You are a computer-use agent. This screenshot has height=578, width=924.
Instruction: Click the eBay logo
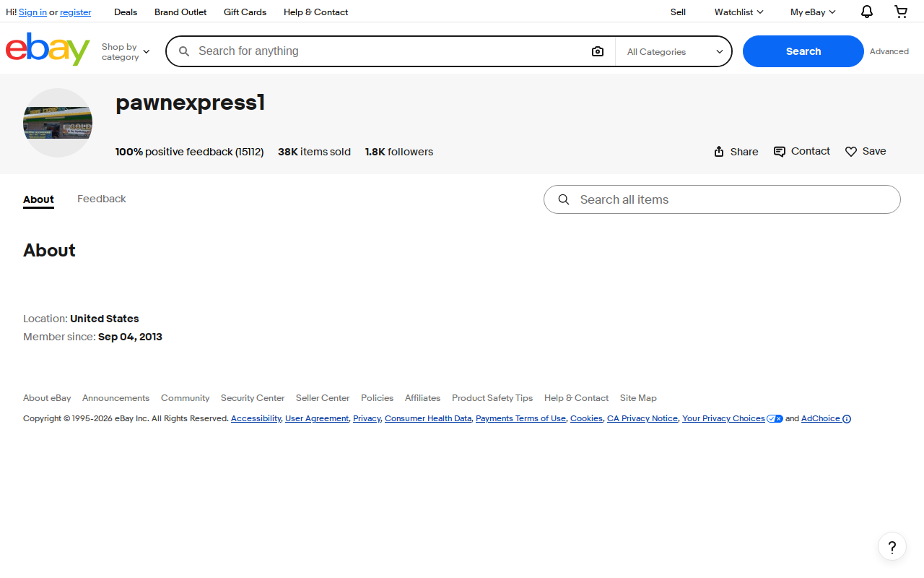point(48,49)
